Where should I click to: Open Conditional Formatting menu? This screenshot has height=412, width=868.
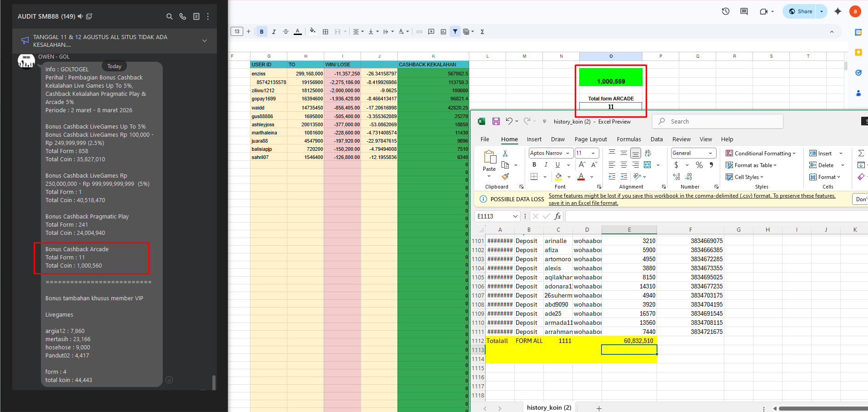[x=761, y=154]
